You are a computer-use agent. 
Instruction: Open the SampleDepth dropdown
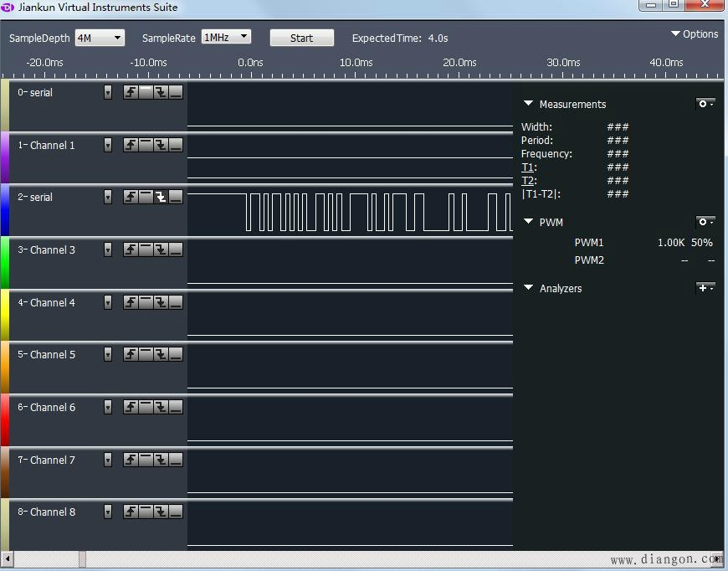point(100,38)
